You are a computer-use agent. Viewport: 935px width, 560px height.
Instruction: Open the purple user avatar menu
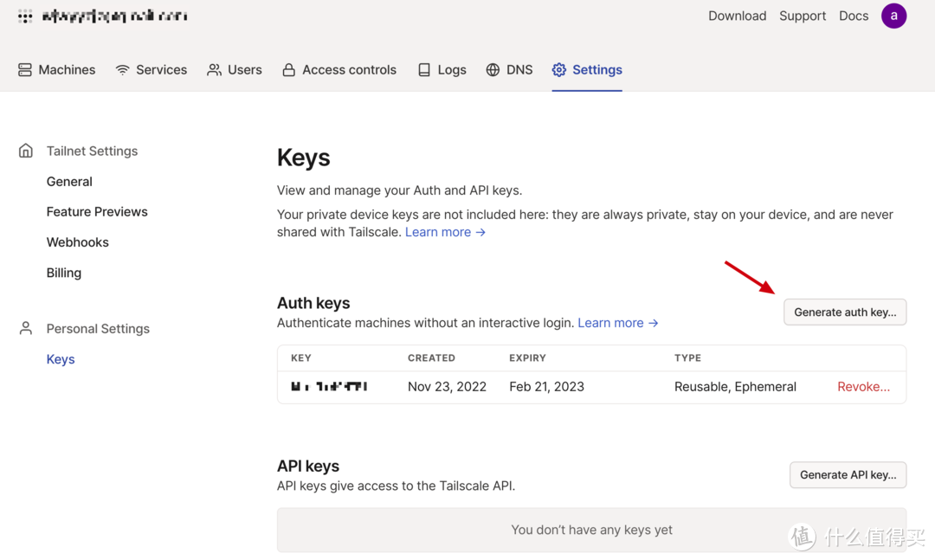[893, 16]
